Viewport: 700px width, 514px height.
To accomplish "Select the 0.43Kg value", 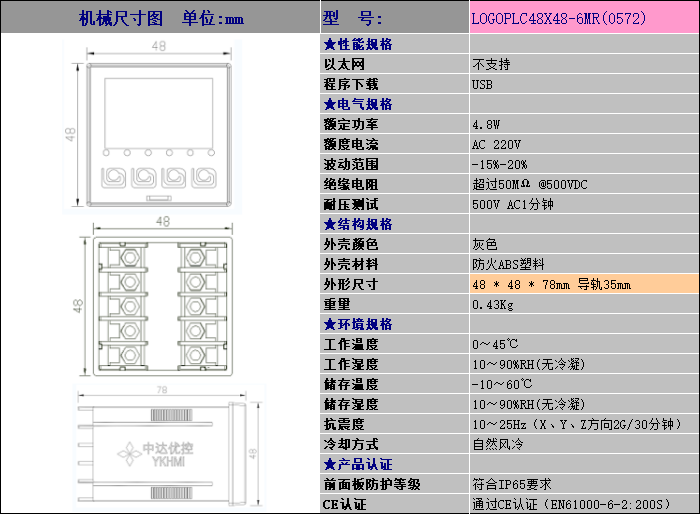I will pos(493,305).
